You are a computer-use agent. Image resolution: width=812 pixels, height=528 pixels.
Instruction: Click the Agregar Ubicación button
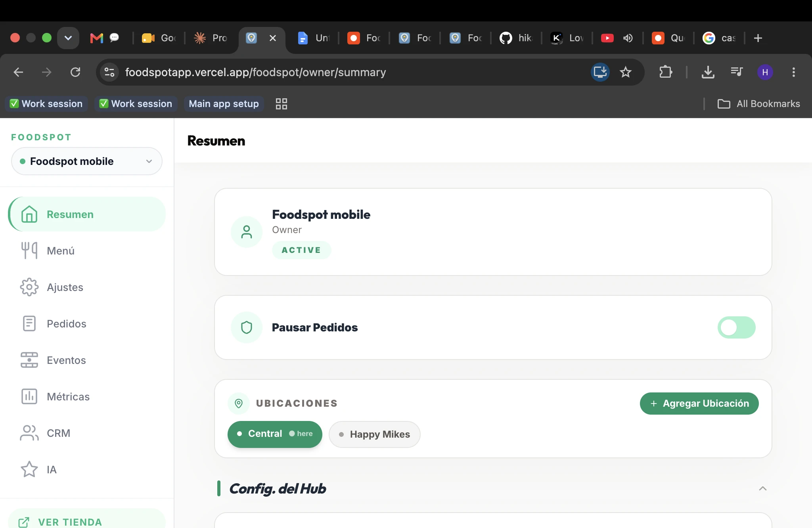(x=699, y=404)
